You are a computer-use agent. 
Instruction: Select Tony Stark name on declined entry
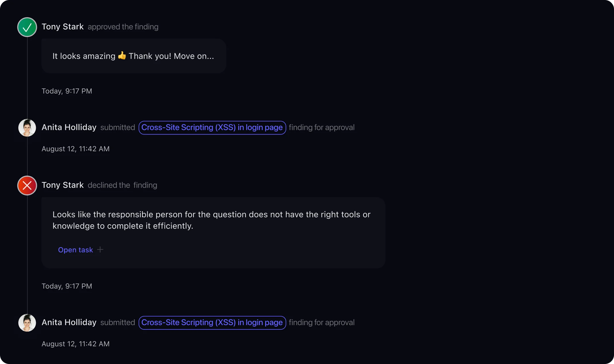click(63, 185)
